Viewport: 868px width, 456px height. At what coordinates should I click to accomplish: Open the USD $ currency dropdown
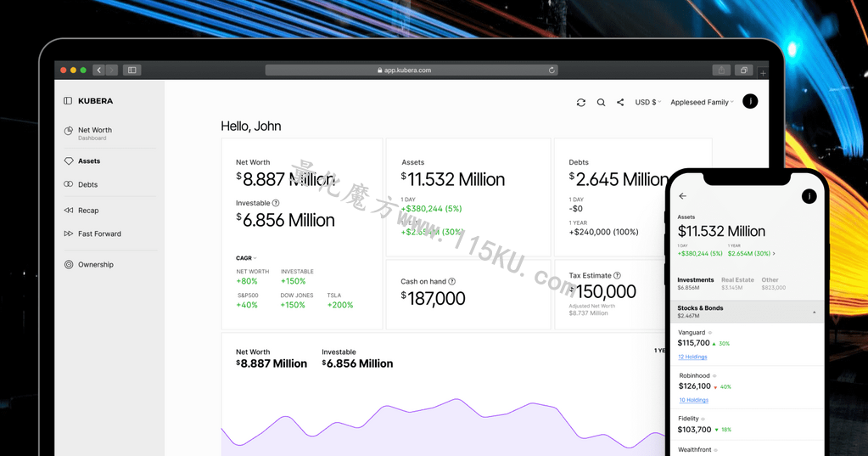pos(648,102)
